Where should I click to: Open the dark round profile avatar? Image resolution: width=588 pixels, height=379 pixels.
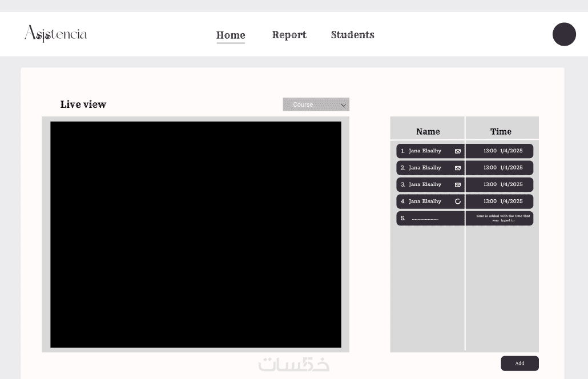[564, 34]
